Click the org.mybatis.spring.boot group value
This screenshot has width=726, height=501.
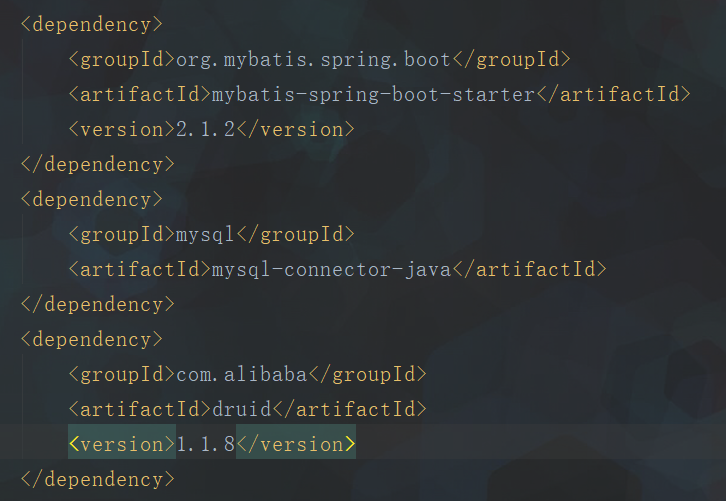pos(313,60)
